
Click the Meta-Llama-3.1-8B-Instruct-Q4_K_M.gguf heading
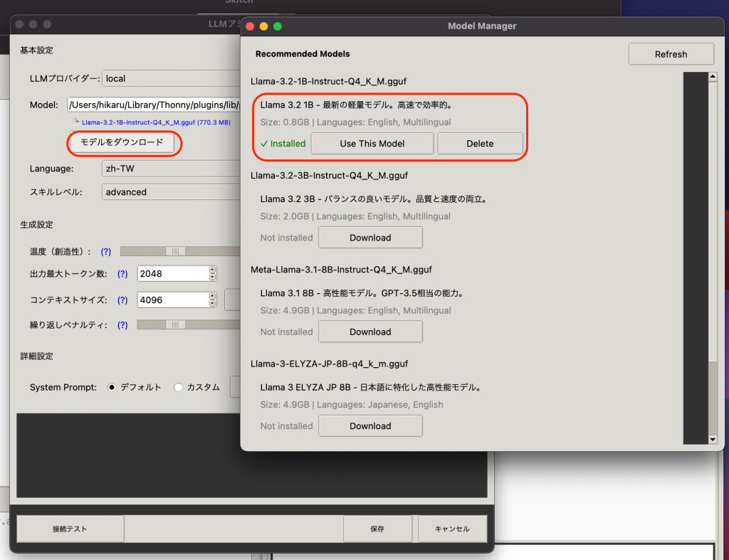341,270
